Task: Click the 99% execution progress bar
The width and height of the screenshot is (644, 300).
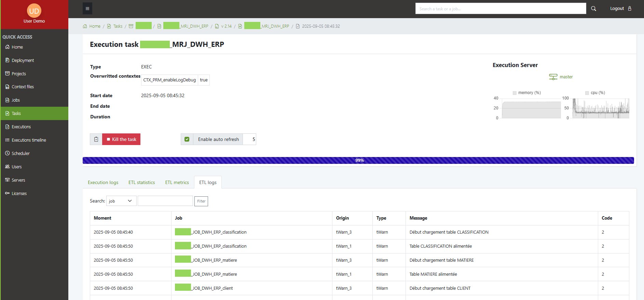Action: 358,160
